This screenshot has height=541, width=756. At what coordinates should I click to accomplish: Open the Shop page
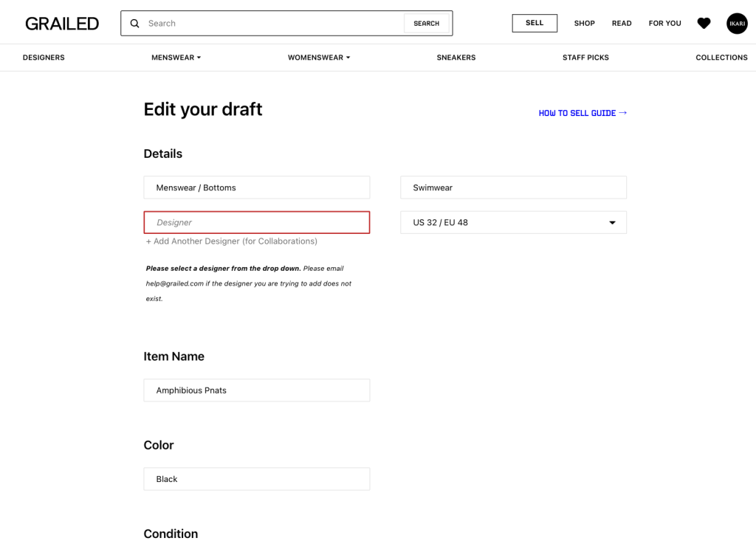(x=584, y=24)
